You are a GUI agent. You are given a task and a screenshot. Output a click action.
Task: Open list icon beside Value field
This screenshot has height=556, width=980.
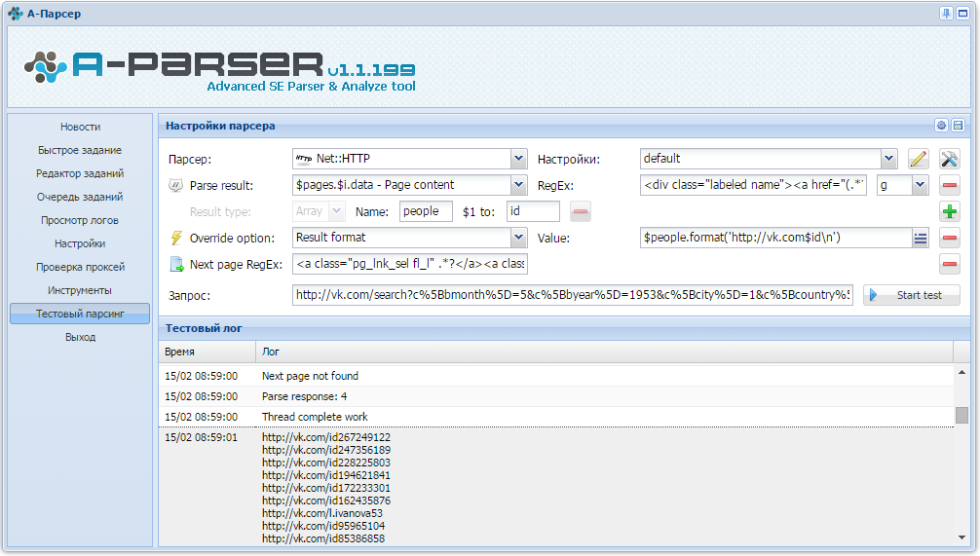coord(920,238)
